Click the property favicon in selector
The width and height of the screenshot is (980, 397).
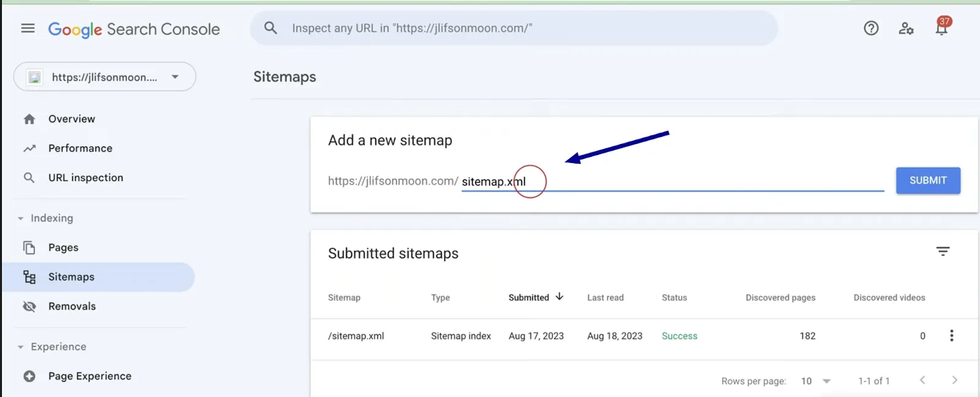(x=35, y=77)
